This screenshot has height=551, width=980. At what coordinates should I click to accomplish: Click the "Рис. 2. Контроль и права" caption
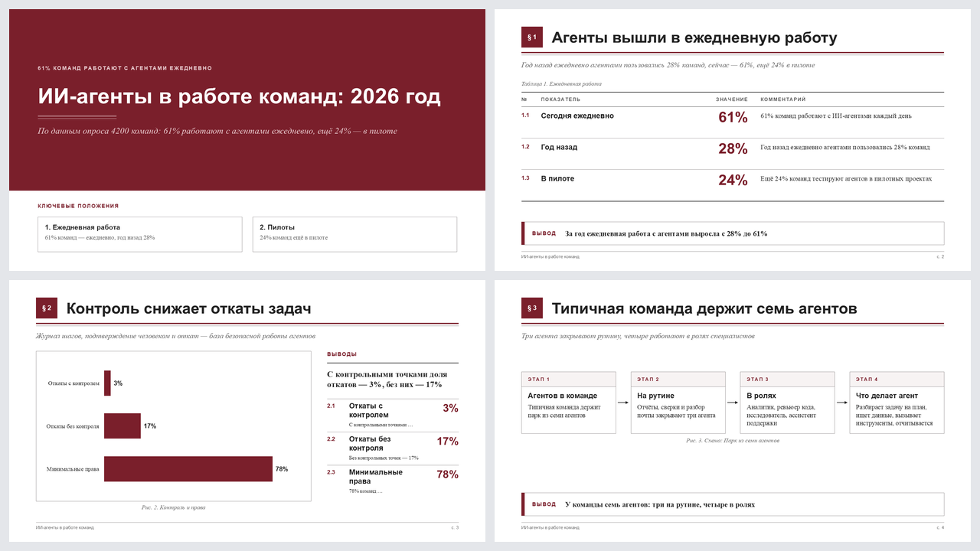pyautogui.click(x=174, y=507)
